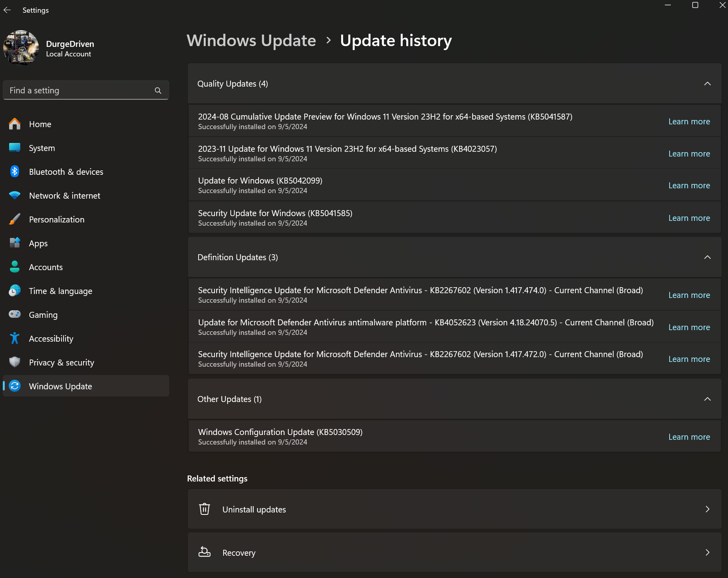The height and width of the screenshot is (578, 728).
Task: Click the Privacy & security shield icon
Action: coord(15,362)
